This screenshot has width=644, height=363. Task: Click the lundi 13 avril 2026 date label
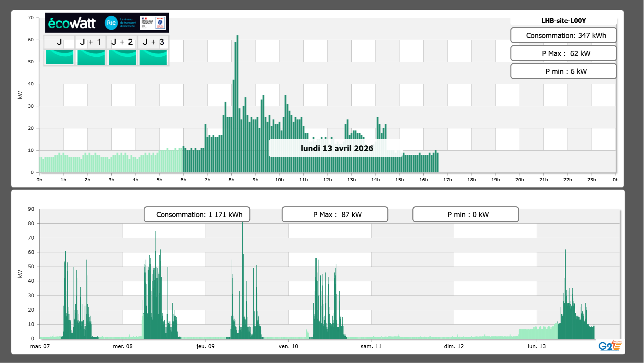click(x=336, y=148)
